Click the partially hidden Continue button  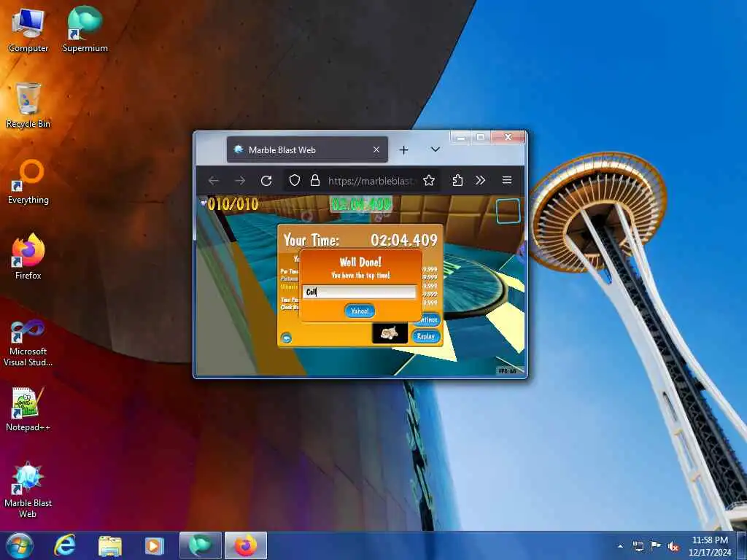430,319
